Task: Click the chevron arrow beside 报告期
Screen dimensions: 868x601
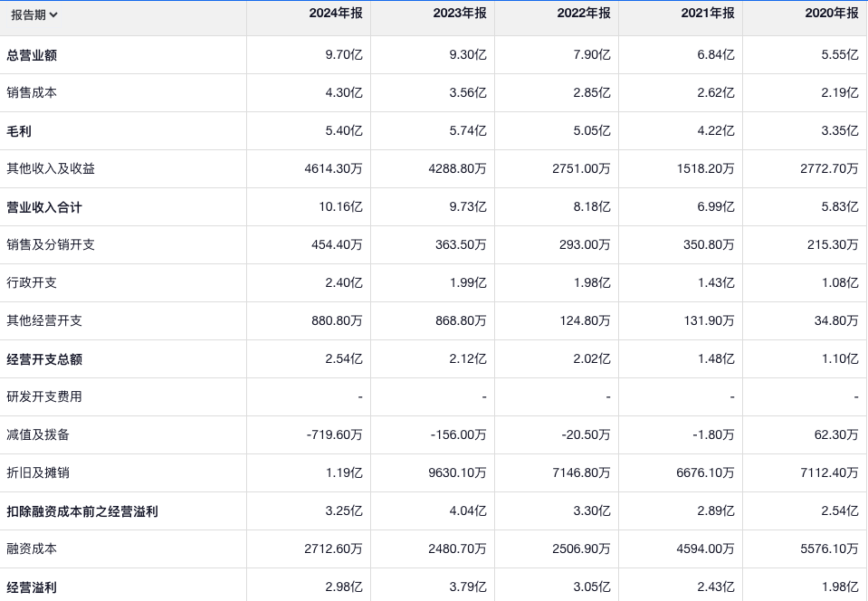Action: (x=53, y=14)
